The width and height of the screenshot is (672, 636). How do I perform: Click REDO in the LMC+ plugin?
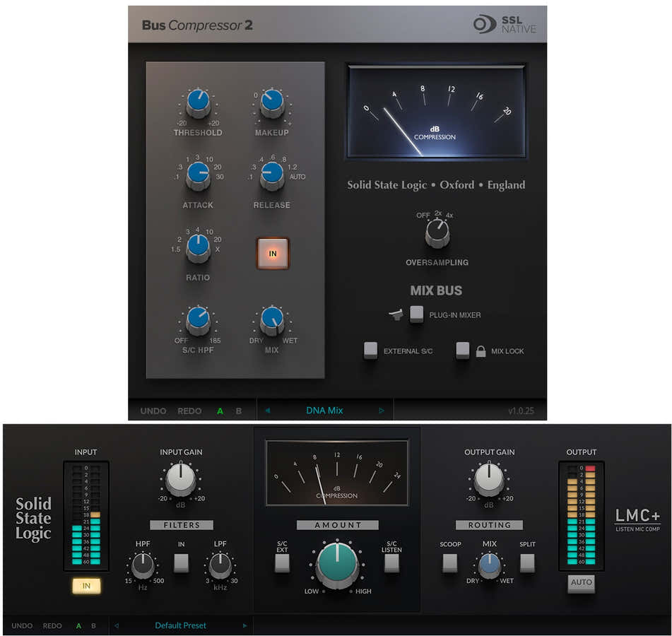[x=52, y=625]
